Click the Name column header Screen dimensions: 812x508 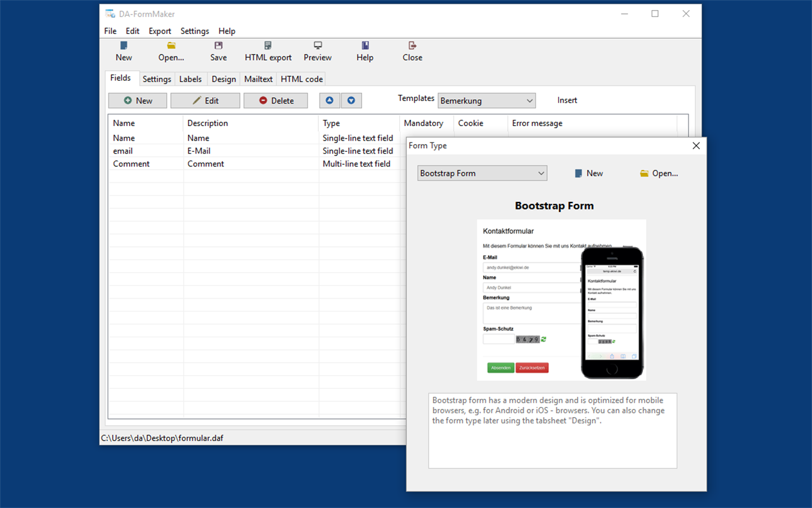coord(145,123)
